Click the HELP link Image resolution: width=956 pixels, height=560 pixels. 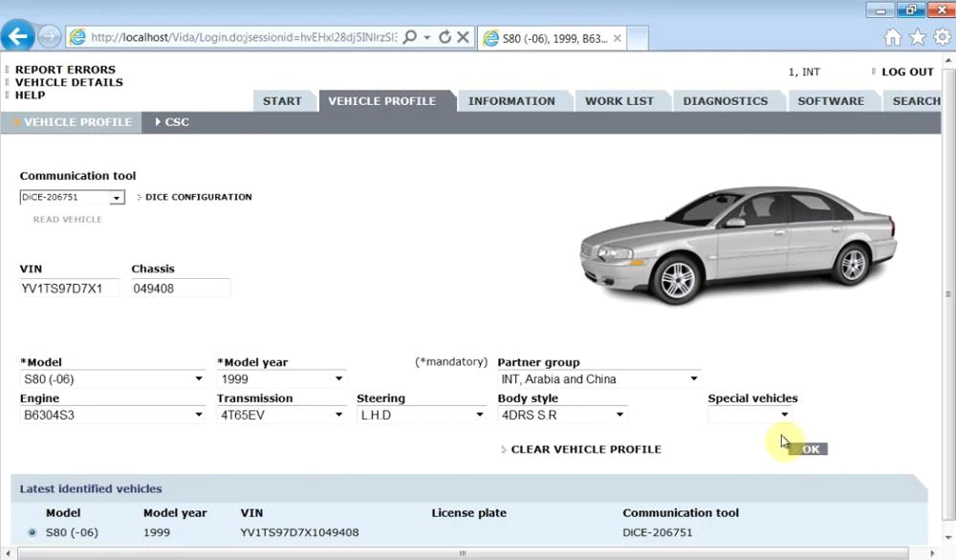pyautogui.click(x=30, y=95)
